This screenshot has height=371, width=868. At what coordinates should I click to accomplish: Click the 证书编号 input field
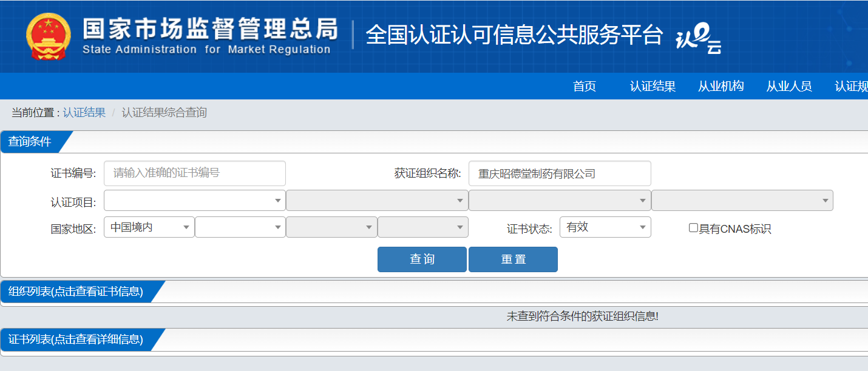coord(195,173)
